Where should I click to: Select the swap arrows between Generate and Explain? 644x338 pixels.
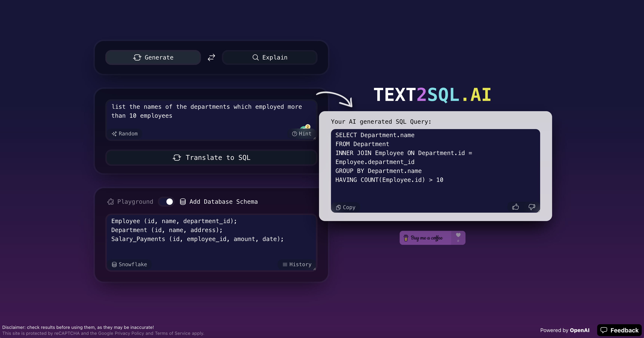pos(211,57)
